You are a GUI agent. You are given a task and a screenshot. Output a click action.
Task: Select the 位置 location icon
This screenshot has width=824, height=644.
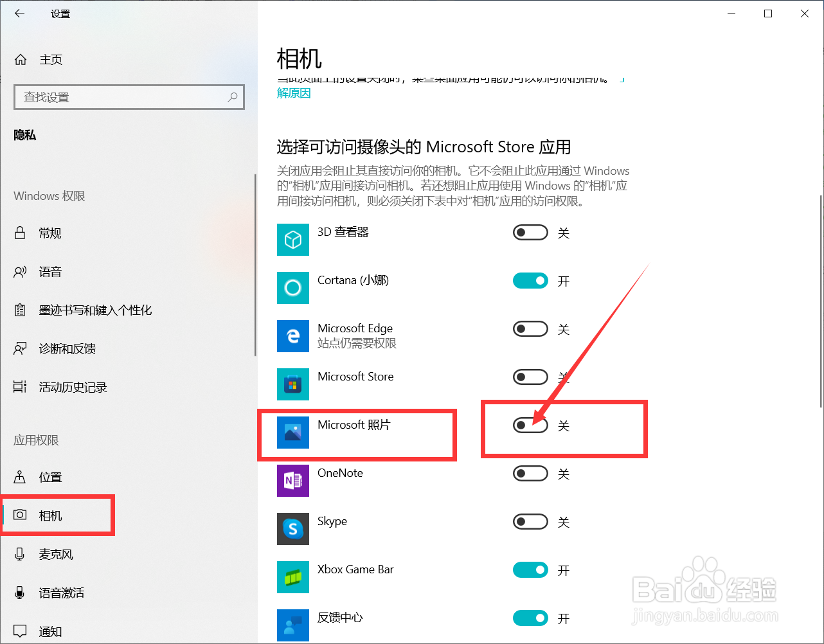(x=20, y=477)
